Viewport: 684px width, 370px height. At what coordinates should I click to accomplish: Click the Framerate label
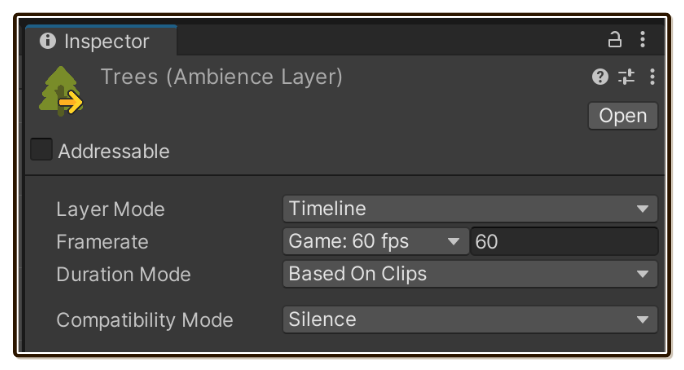coord(103,242)
